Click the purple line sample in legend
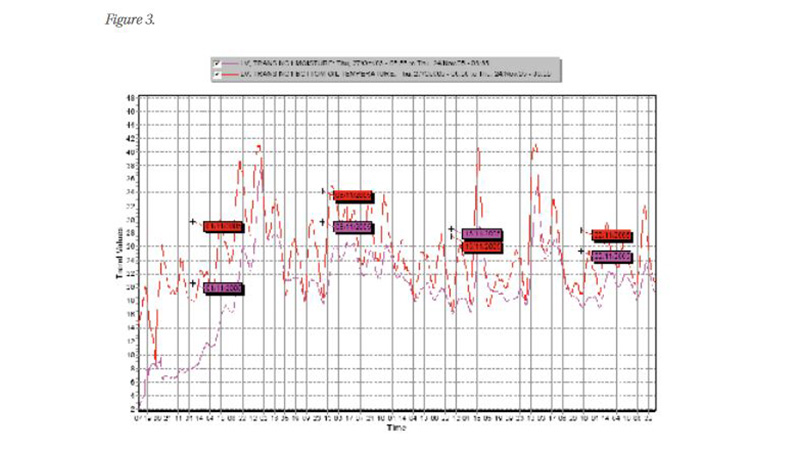800x450 pixels. [x=230, y=62]
